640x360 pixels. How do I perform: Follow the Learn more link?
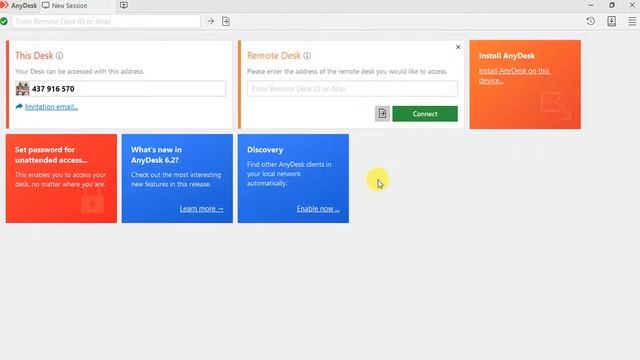(x=201, y=209)
